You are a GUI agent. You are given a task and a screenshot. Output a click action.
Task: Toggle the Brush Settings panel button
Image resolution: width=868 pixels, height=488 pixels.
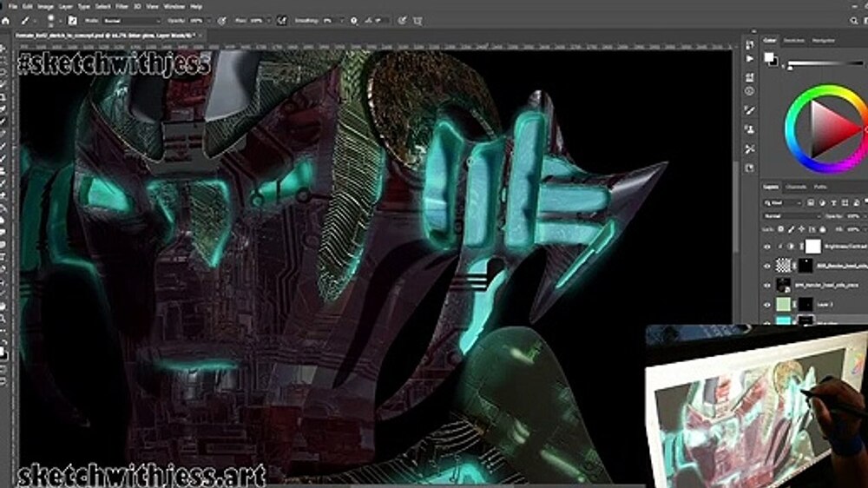(x=73, y=21)
